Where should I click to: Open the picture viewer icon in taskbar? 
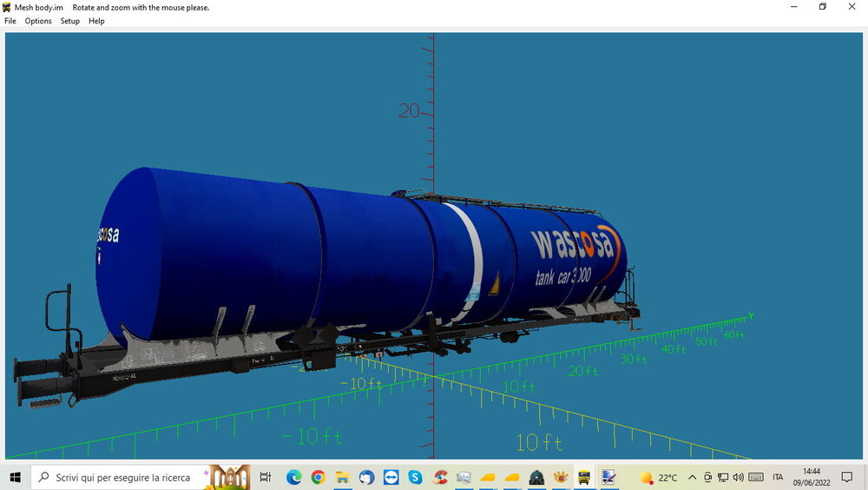coord(464,477)
